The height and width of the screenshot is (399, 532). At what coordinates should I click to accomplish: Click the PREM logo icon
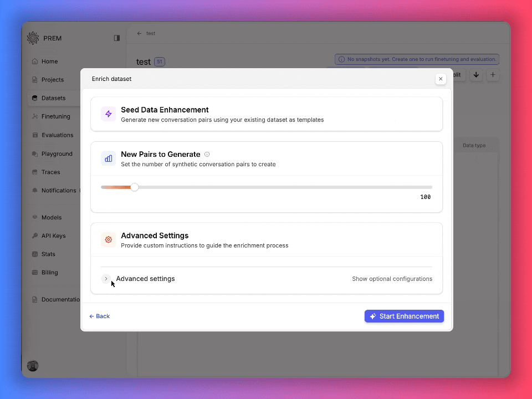[33, 38]
